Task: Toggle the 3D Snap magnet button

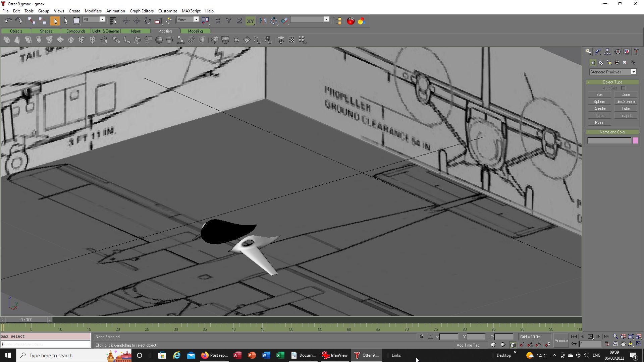Action: 522,345
